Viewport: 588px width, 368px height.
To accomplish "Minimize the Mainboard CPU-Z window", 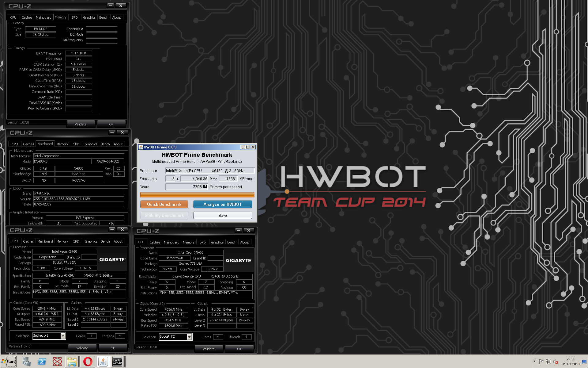I will 112,132.
